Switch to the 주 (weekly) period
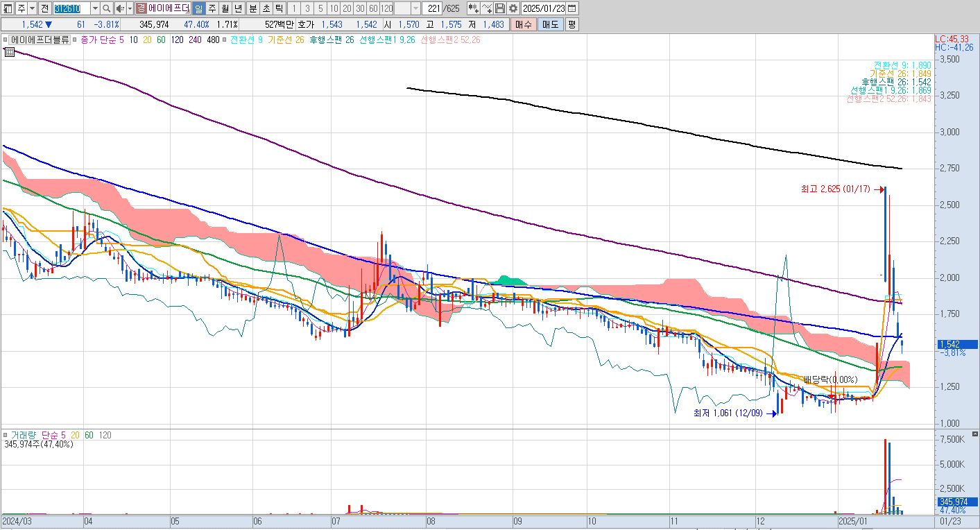This screenshot has height=530, width=980. 212,8
